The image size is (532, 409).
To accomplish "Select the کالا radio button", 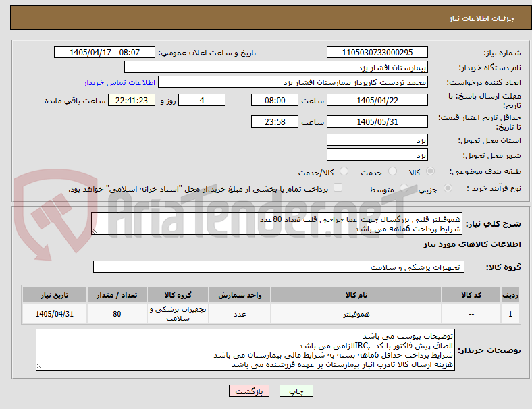I will pyautogui.click(x=430, y=171).
